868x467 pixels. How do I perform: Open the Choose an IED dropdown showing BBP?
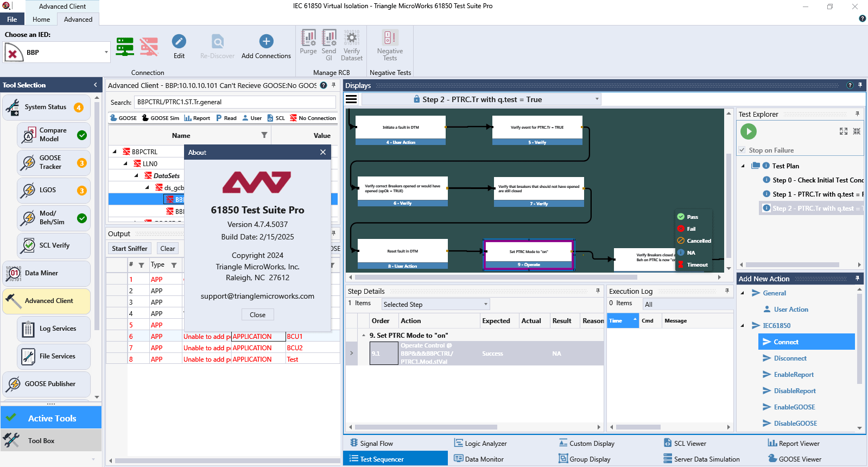[56, 53]
